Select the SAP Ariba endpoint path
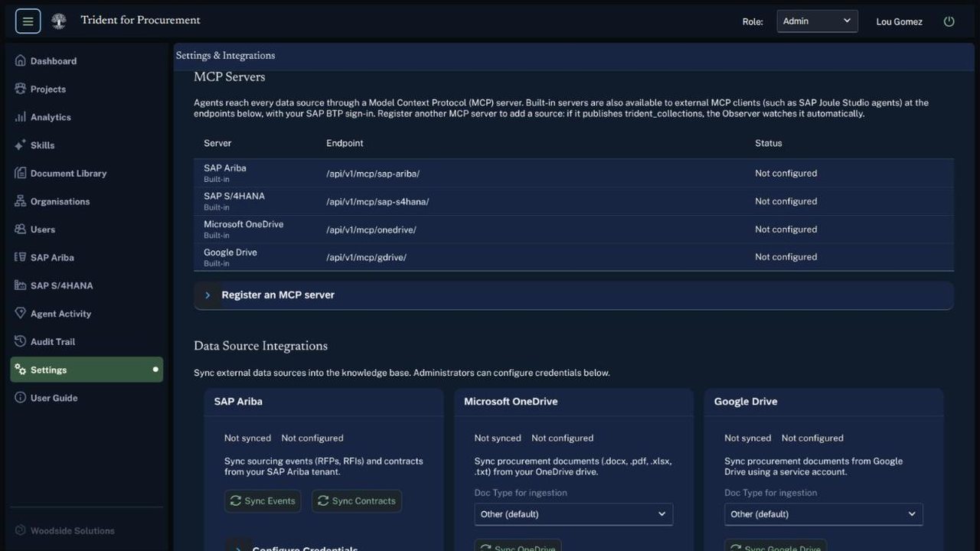The width and height of the screenshot is (980, 551). 373,174
